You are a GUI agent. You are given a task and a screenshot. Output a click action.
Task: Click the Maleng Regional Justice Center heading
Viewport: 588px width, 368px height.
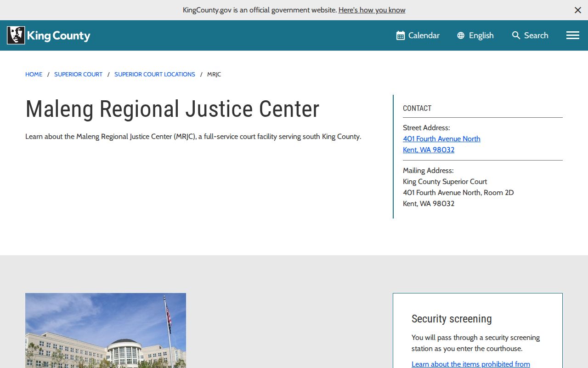pos(172,109)
